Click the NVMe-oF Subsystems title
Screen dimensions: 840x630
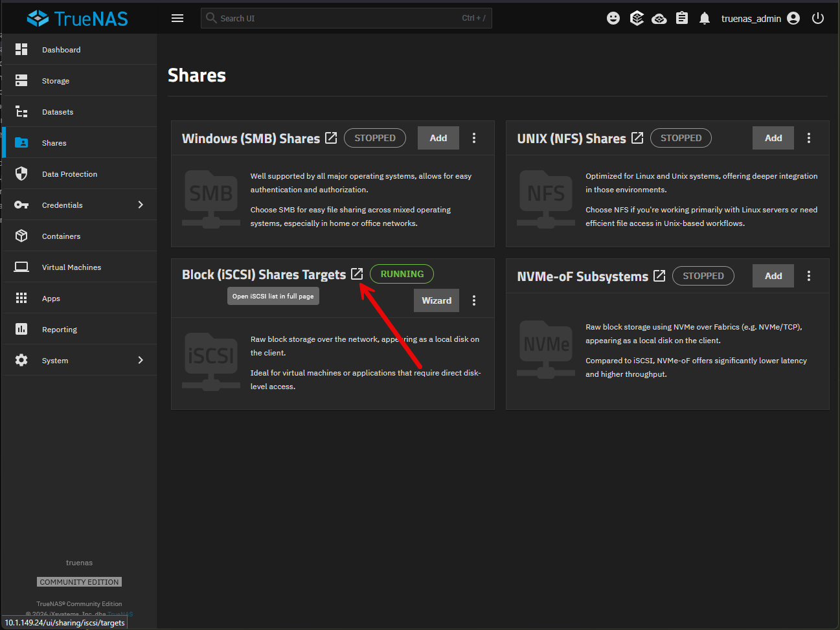click(x=582, y=276)
